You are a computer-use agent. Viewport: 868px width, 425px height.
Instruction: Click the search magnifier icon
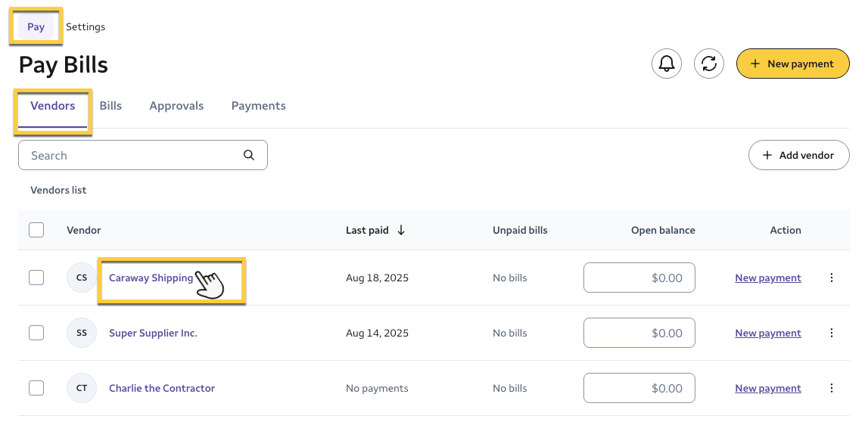click(249, 155)
